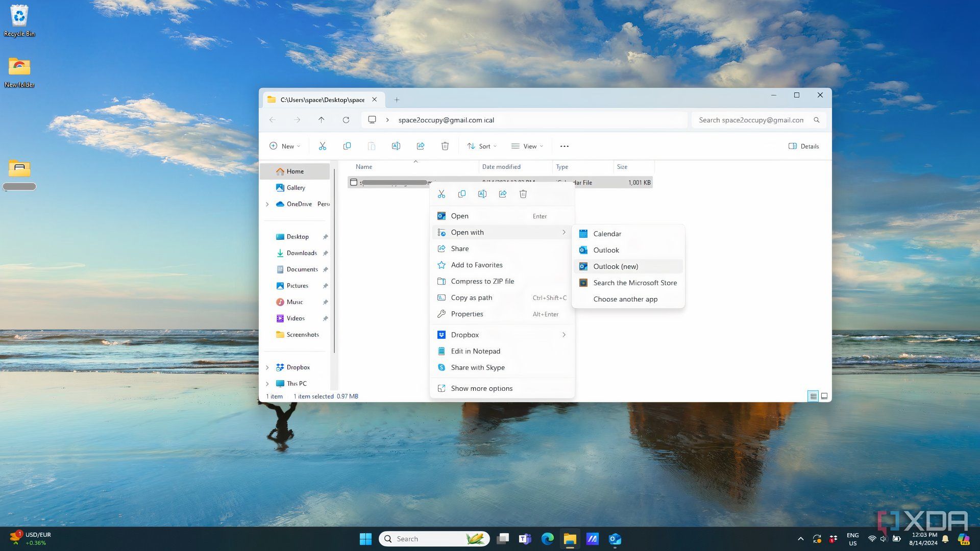Sort by the Size column header
This screenshot has width=980, height=551.
pos(633,167)
